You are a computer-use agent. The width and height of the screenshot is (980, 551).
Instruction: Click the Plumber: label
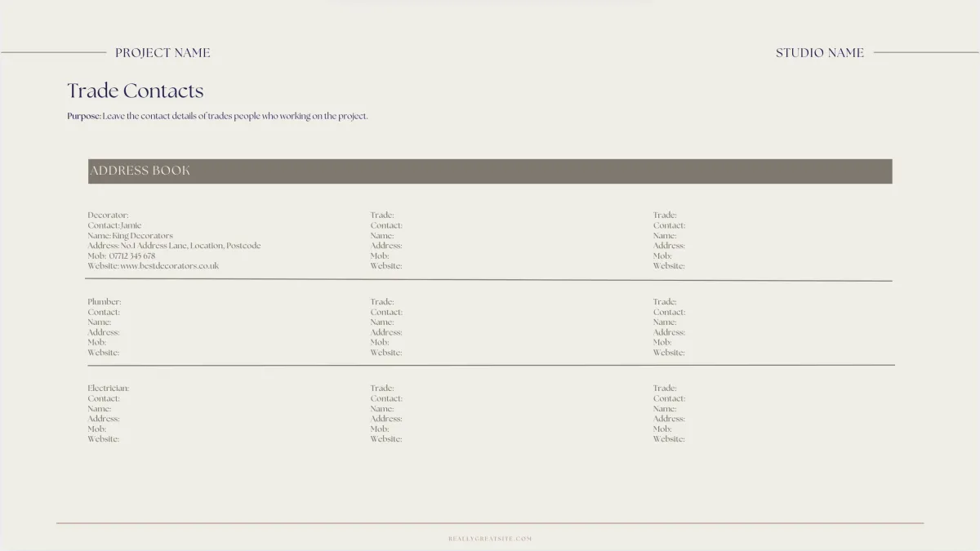click(x=105, y=302)
